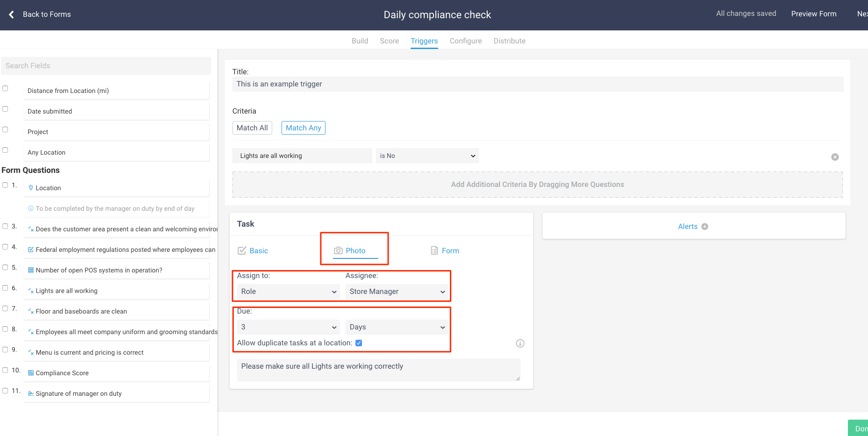
Task: Click the plus icon next to Alerts
Action: point(705,227)
